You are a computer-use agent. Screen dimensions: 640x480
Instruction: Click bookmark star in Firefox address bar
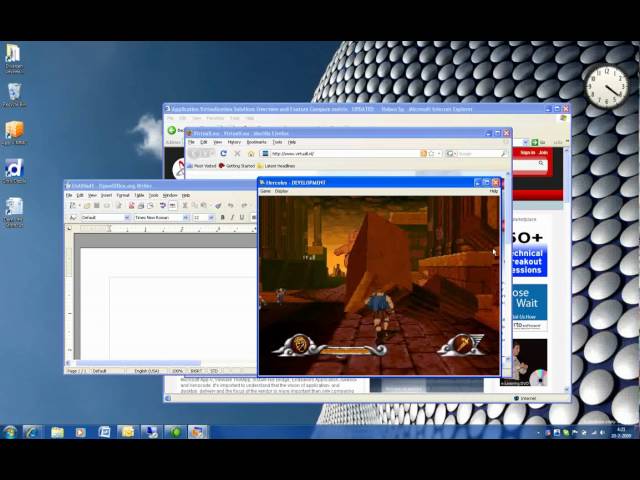point(431,153)
